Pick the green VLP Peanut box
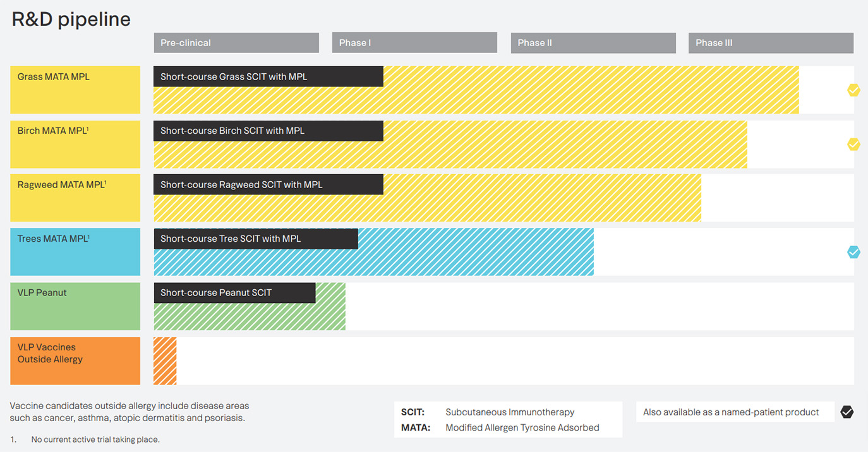The image size is (868, 452). click(x=75, y=306)
